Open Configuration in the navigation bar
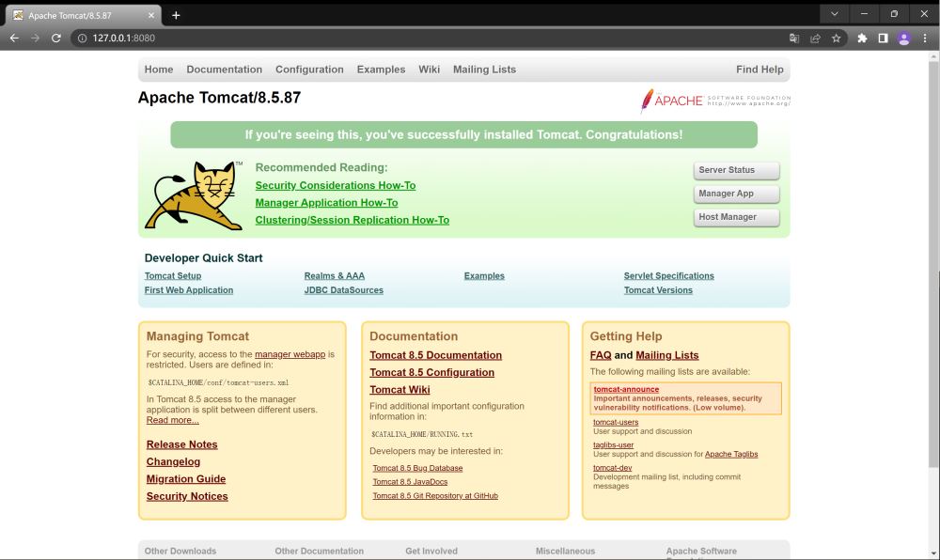Screen dimensions: 940x560 [309, 70]
